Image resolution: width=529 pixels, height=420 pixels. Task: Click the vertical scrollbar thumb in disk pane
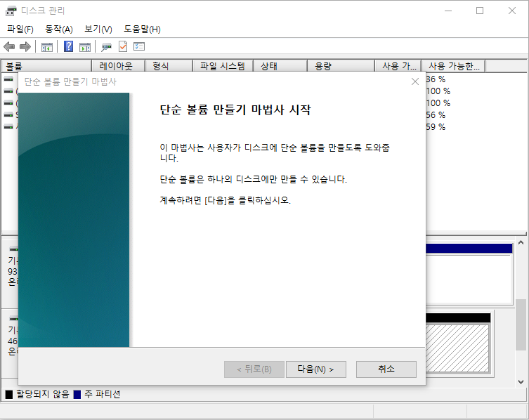tap(521, 325)
